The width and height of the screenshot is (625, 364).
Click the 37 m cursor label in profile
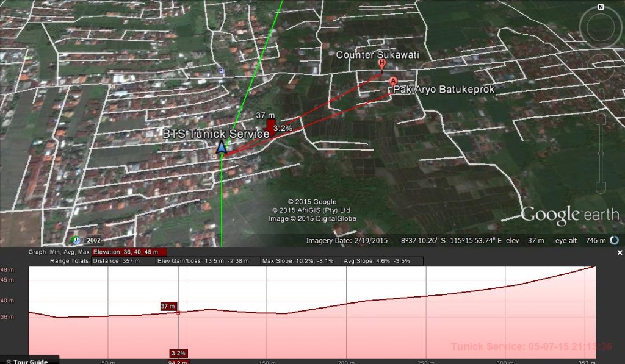[x=168, y=306]
